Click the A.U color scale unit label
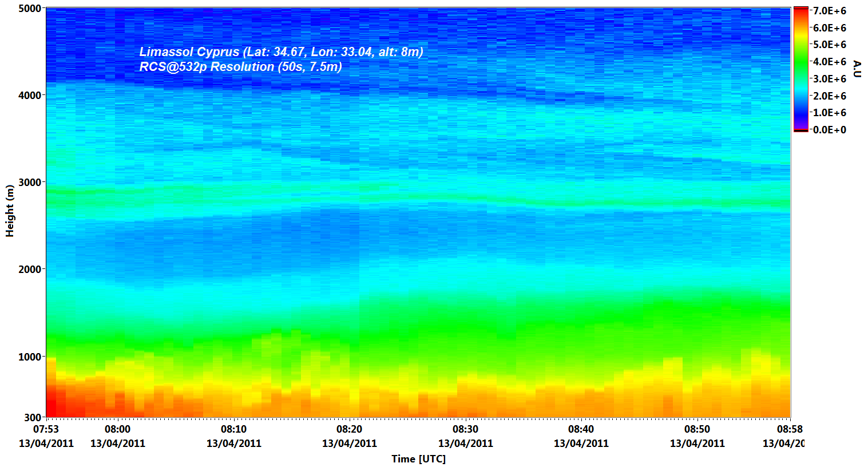Screen dimensions: 868x471 pos(857,69)
